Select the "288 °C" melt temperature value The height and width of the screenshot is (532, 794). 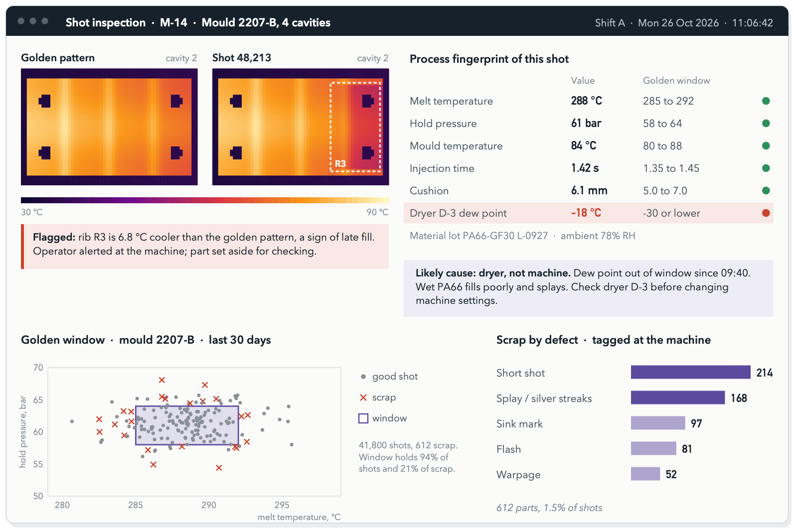point(587,101)
